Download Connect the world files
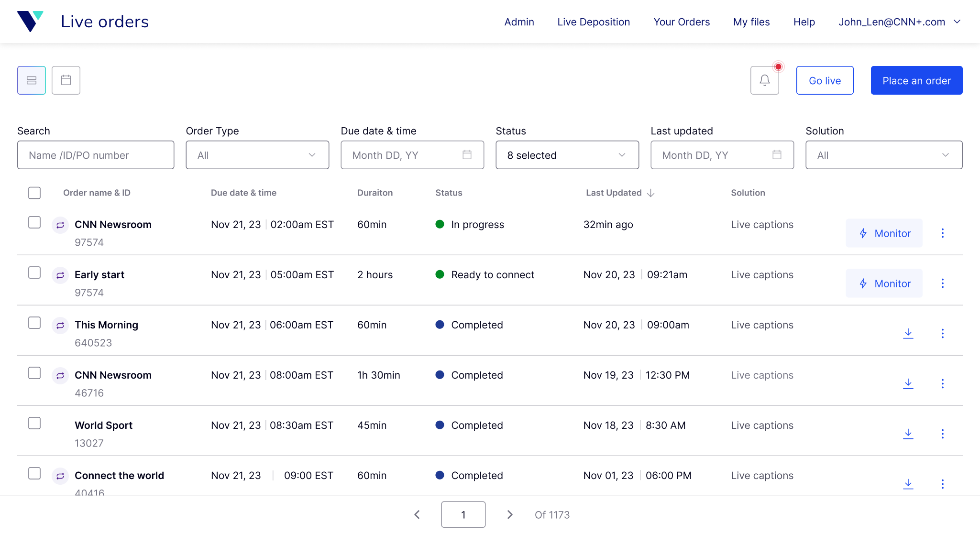980x545 pixels. (x=908, y=484)
